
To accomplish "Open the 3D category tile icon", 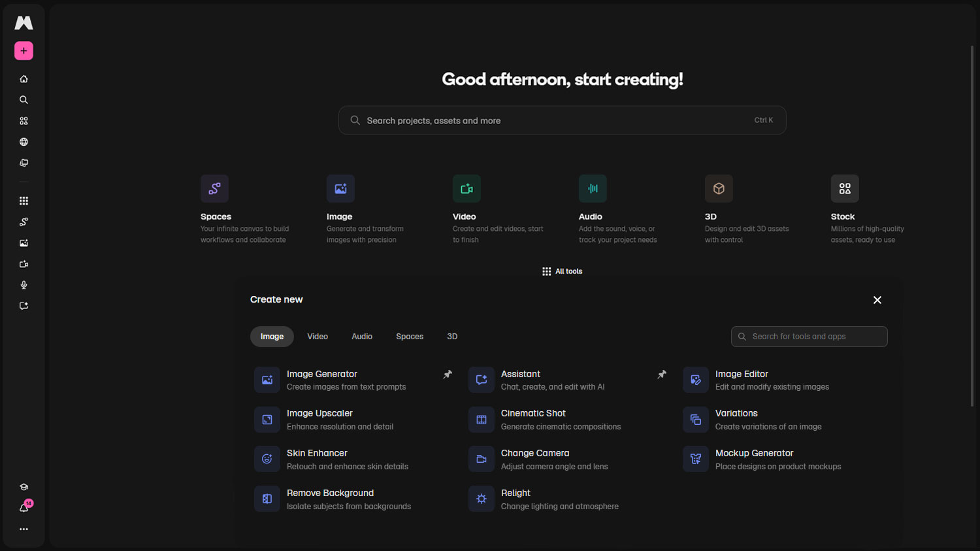I will pos(719,188).
